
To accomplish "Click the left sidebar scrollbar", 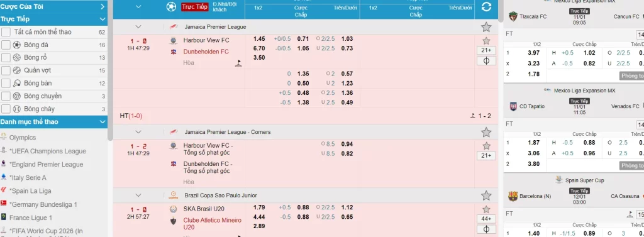I will pos(110,70).
